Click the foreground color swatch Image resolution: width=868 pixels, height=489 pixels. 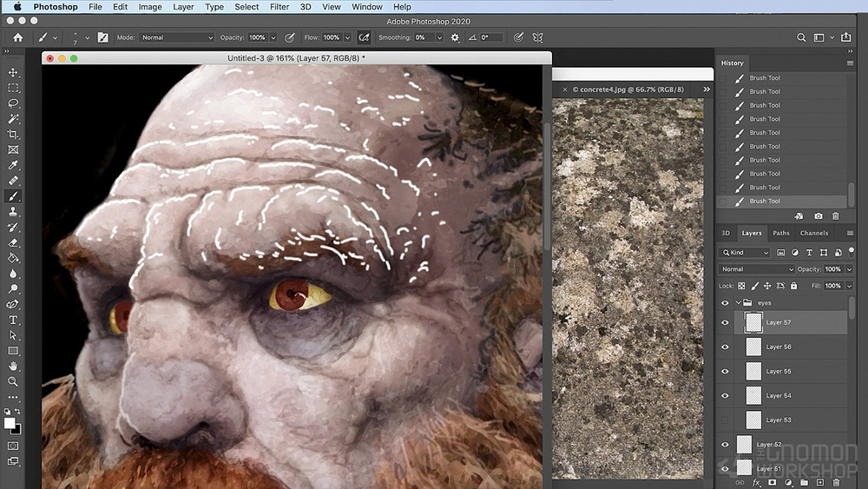pos(10,423)
